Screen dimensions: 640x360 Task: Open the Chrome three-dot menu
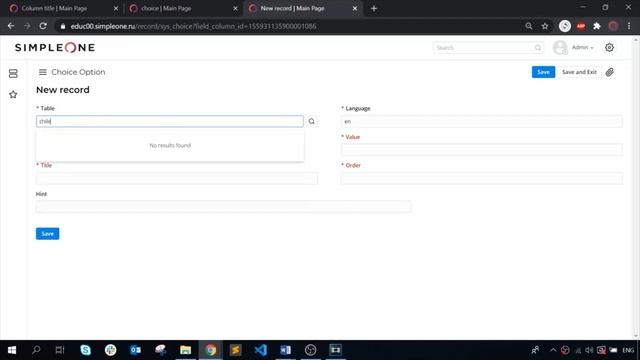click(x=629, y=26)
